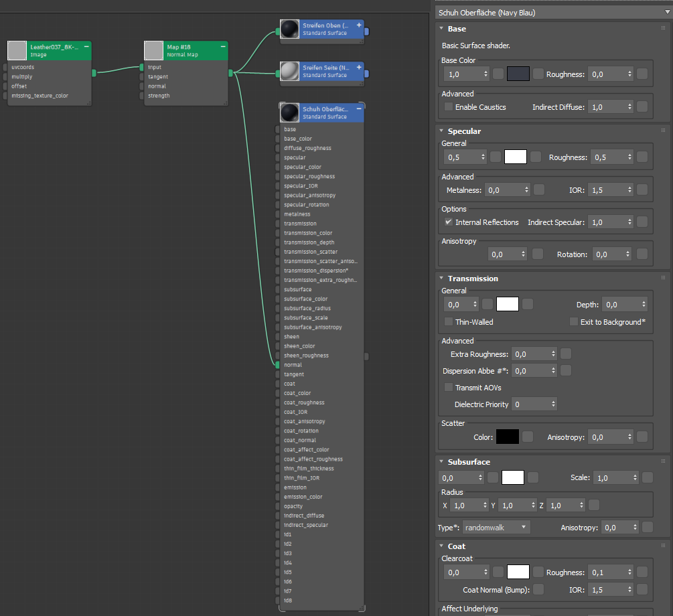
Task: Collapse the Transmission rollout
Action: tap(441, 279)
